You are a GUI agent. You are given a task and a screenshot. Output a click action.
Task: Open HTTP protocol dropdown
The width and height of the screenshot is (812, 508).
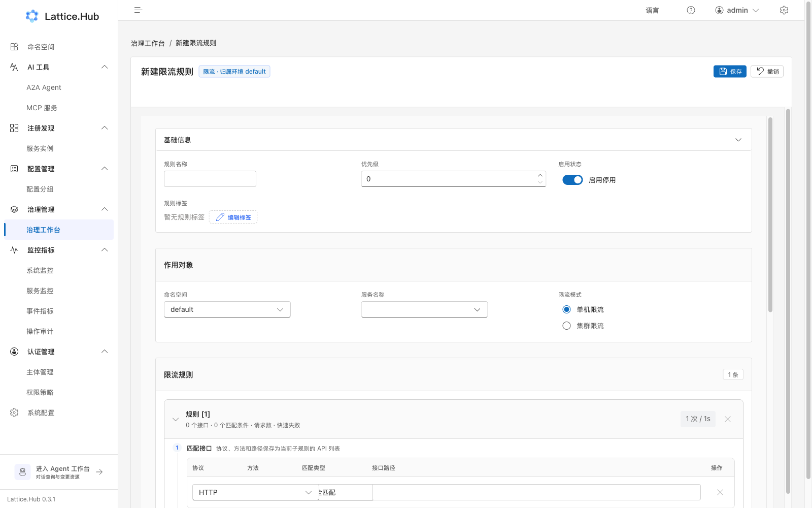click(x=255, y=492)
